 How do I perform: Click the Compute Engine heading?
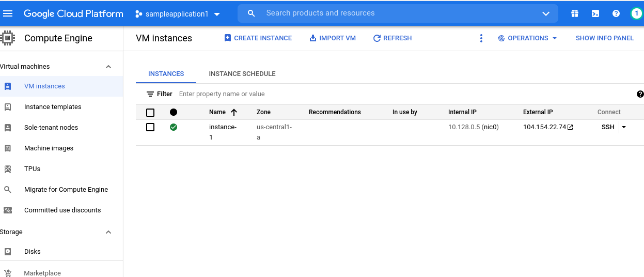click(58, 38)
